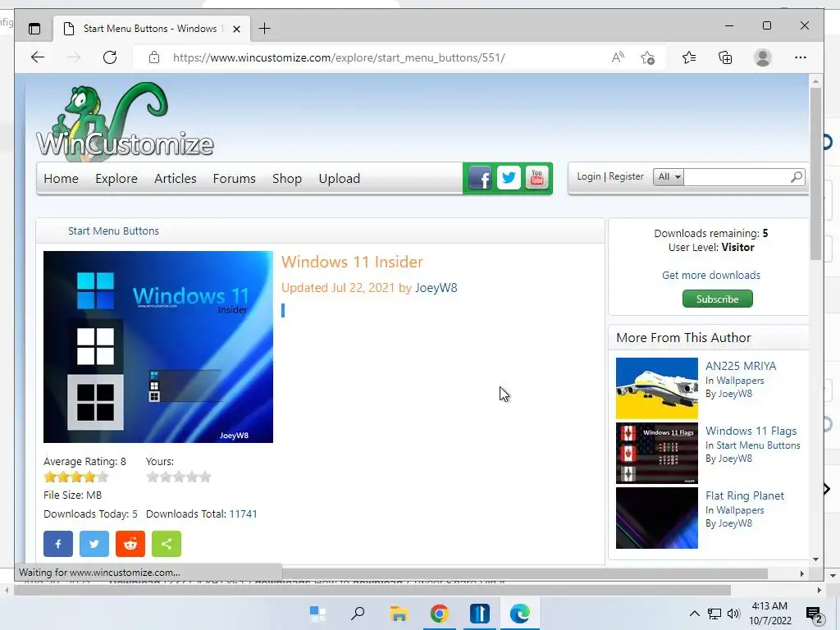Click the site search input field
Image resolution: width=840 pixels, height=630 pixels.
[x=737, y=177]
